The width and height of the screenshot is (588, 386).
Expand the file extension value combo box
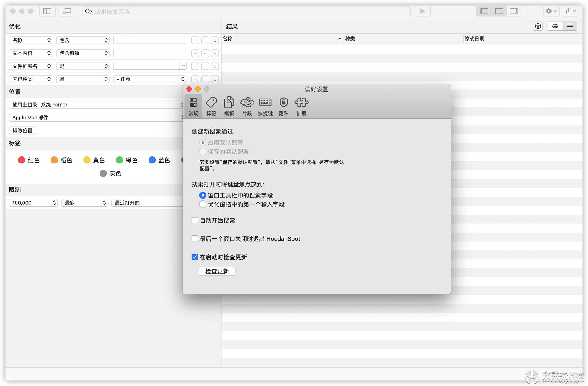[x=183, y=66]
